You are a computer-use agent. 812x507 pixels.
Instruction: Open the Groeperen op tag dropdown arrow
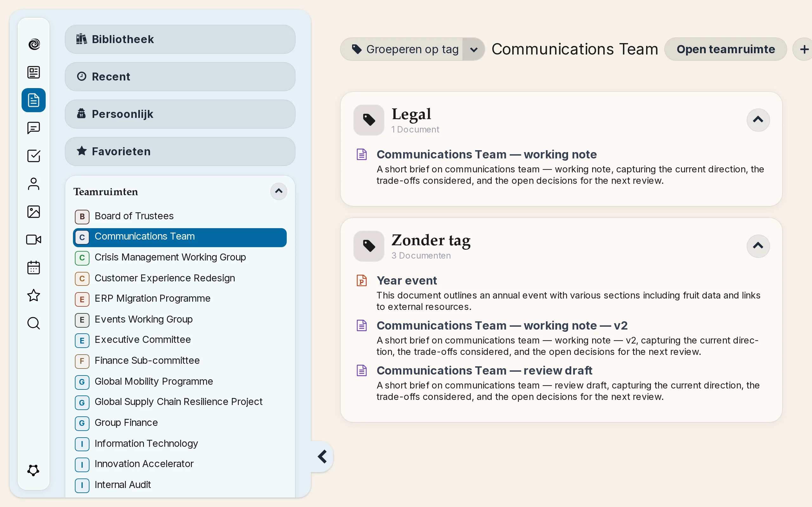[x=474, y=49]
